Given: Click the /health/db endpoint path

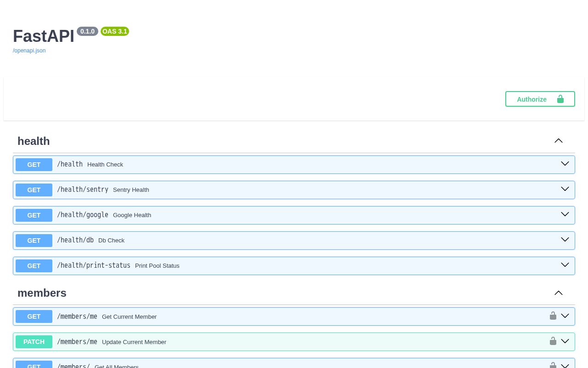Looking at the screenshot, I should 75,240.
